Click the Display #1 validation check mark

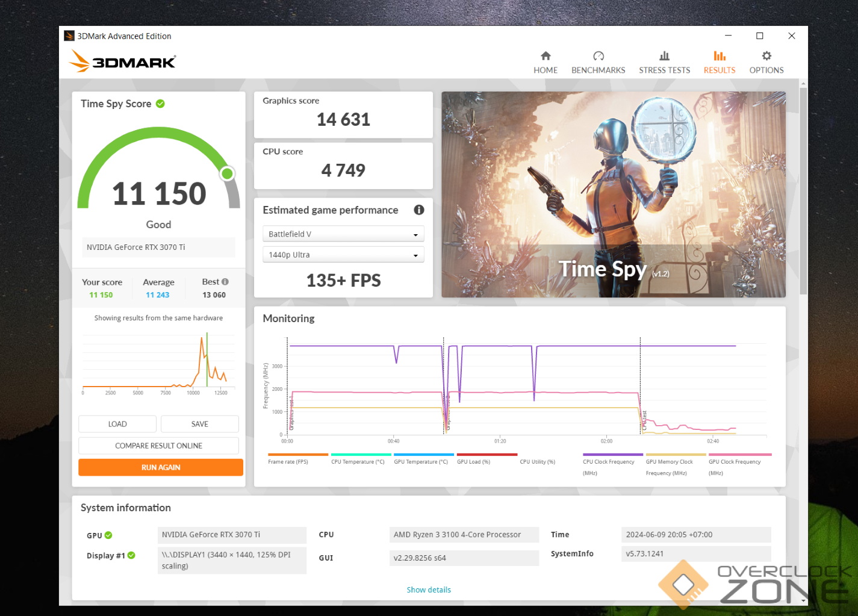[x=131, y=555]
